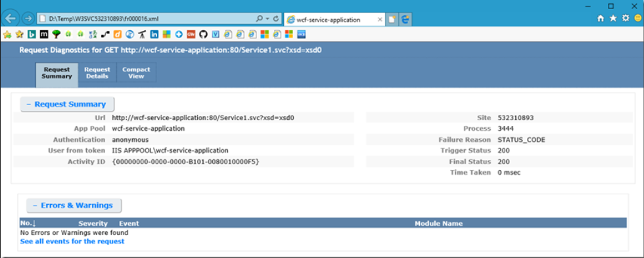Open the blue globe favorite icon

(x=130, y=34)
